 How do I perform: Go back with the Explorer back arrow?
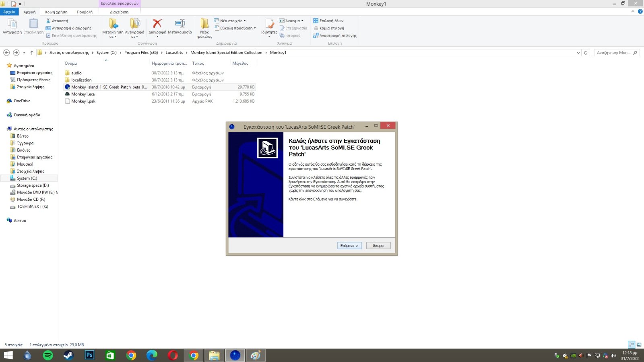(6, 53)
